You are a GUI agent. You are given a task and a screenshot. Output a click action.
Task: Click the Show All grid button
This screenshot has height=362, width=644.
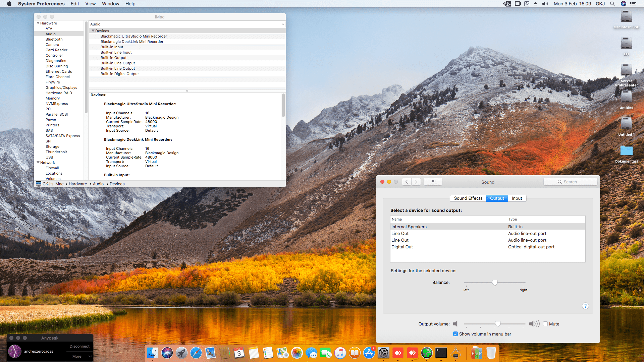(433, 182)
